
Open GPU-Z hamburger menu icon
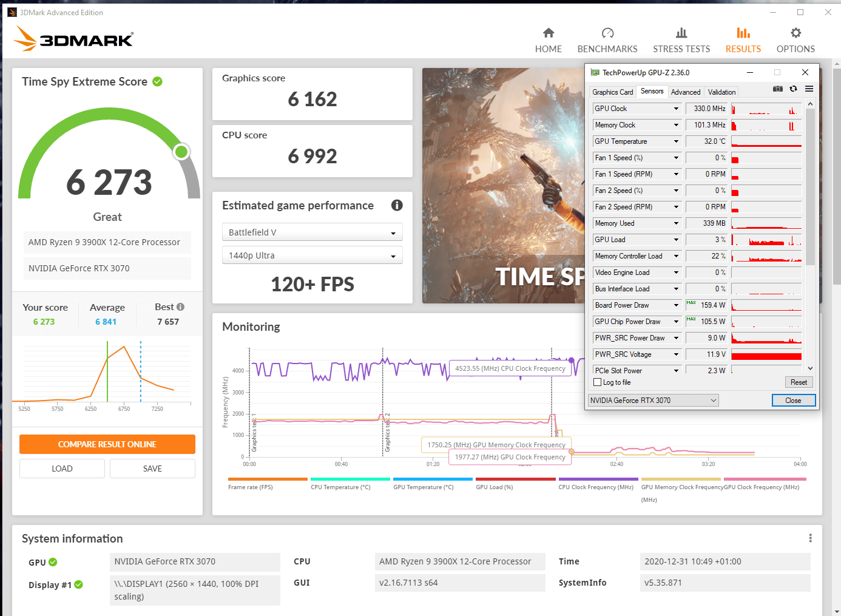809,89
